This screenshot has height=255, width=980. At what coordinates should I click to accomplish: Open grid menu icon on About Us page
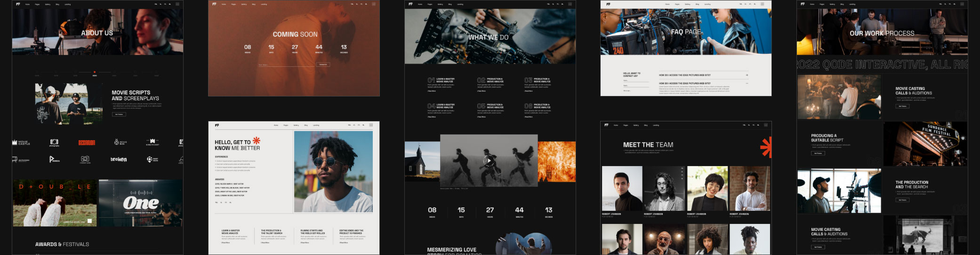177,4
